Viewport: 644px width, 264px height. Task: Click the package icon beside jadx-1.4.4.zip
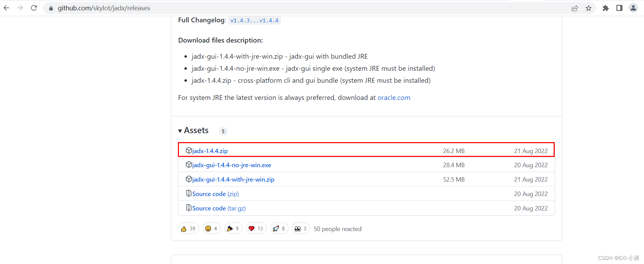pos(189,150)
